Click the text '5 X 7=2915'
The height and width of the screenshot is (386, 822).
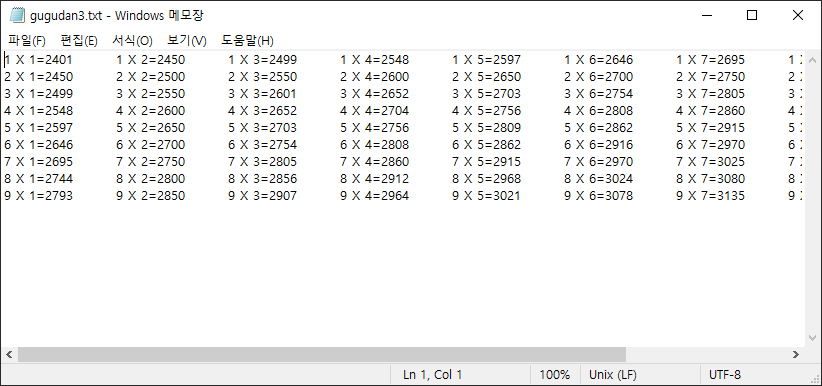point(710,127)
